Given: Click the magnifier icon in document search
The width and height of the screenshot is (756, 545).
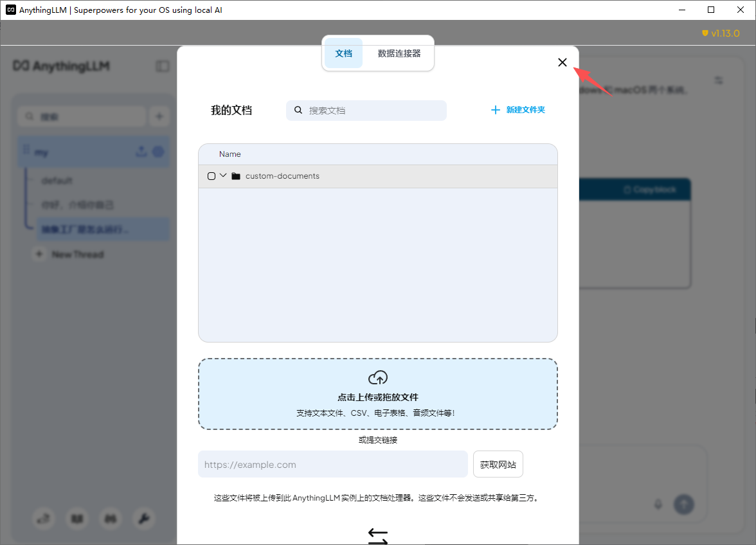Looking at the screenshot, I should tap(298, 111).
